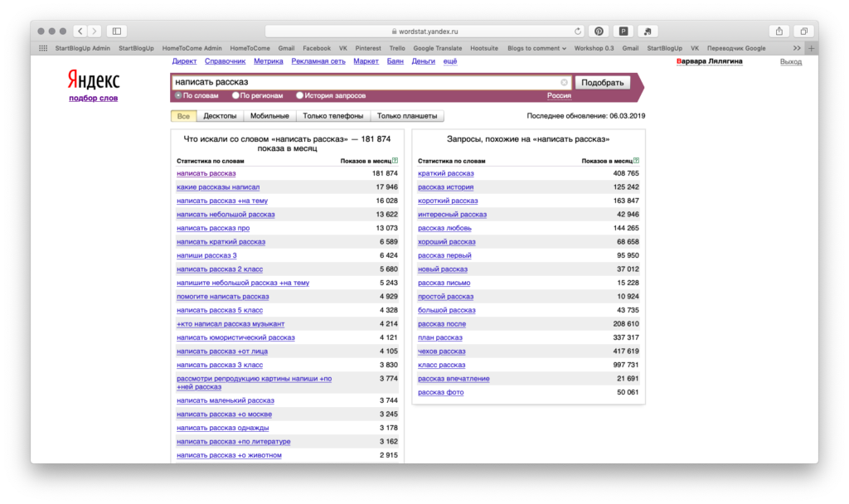The height and width of the screenshot is (504, 849).
Task: Open the bookmarks grid apps icon
Action: coord(43,48)
